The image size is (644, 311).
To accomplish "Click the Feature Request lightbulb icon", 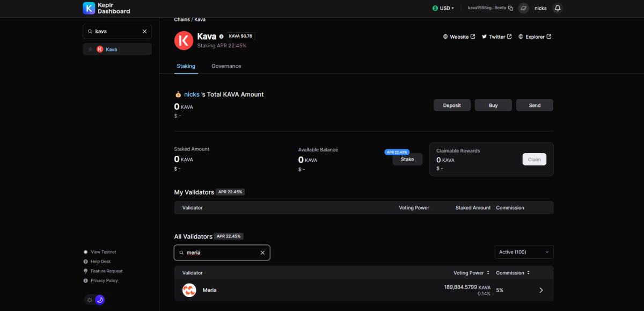I will (86, 271).
